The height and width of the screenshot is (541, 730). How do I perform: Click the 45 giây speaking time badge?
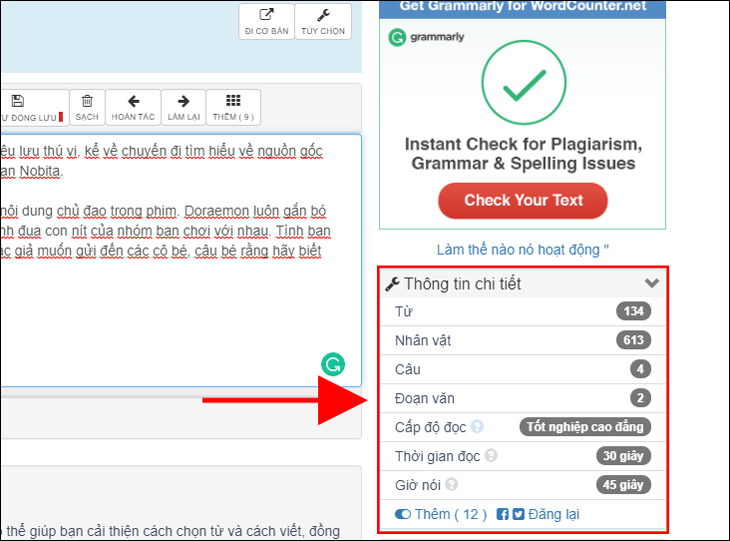click(x=623, y=485)
